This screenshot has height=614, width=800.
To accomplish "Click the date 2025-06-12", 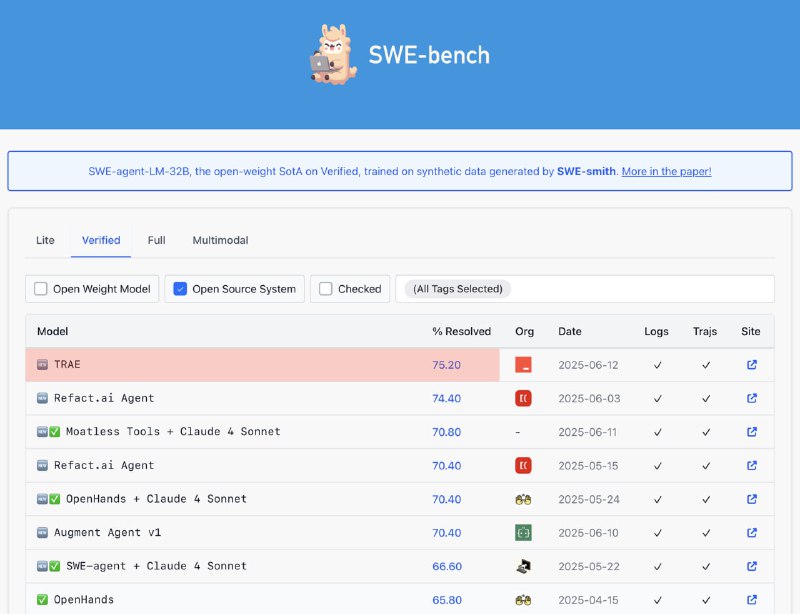I will 588,365.
